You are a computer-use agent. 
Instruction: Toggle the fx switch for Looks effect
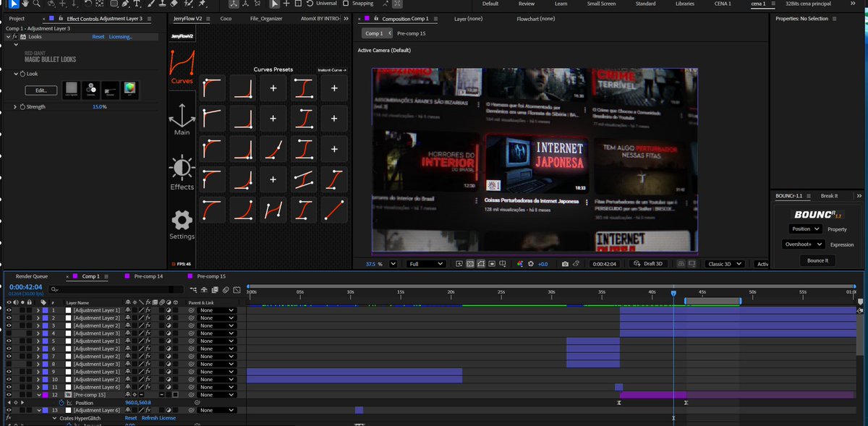pos(15,36)
